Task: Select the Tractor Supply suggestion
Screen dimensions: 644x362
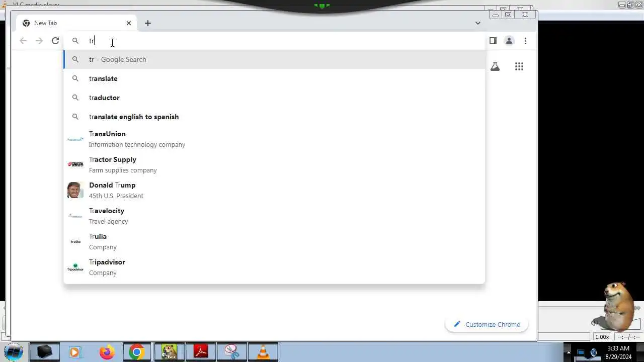Action: click(274, 164)
